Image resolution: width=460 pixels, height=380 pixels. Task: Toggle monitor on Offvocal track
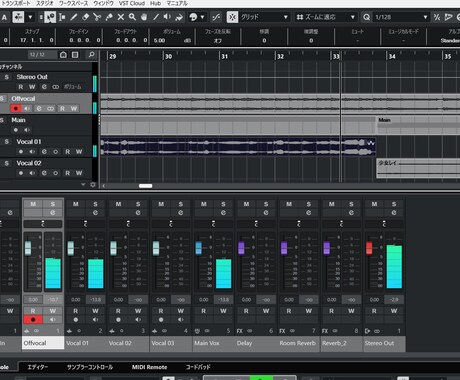(x=27, y=109)
